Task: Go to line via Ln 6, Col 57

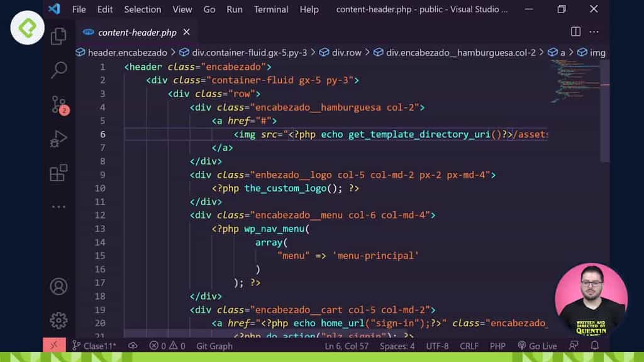Action: click(347, 346)
